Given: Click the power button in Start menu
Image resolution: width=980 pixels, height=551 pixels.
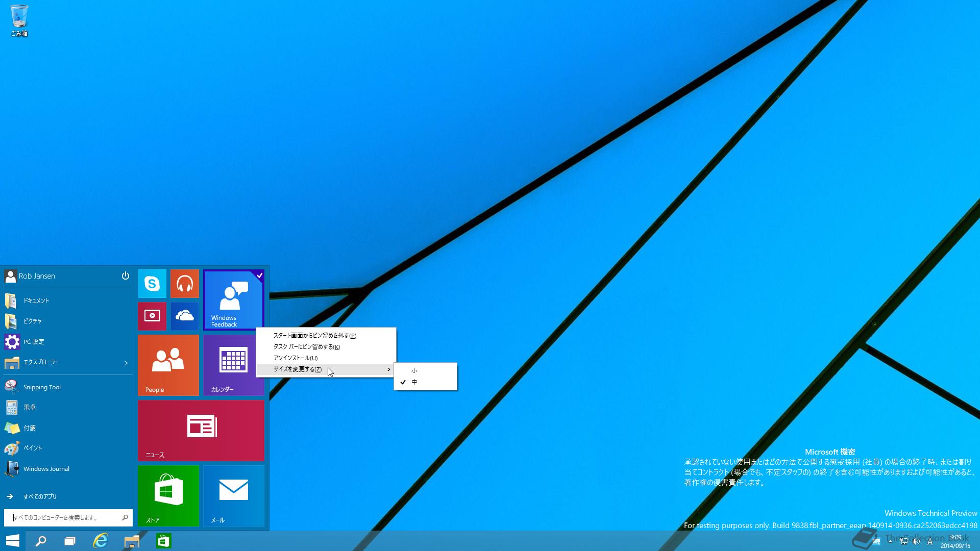Looking at the screenshot, I should (126, 276).
